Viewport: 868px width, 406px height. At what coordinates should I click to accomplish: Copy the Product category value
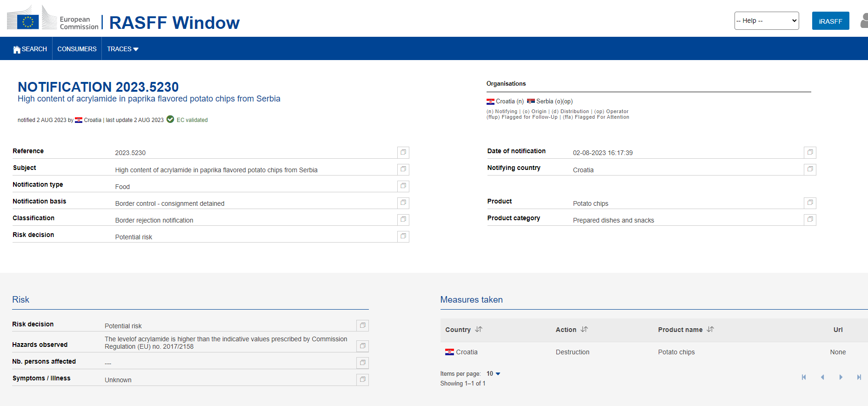click(810, 219)
